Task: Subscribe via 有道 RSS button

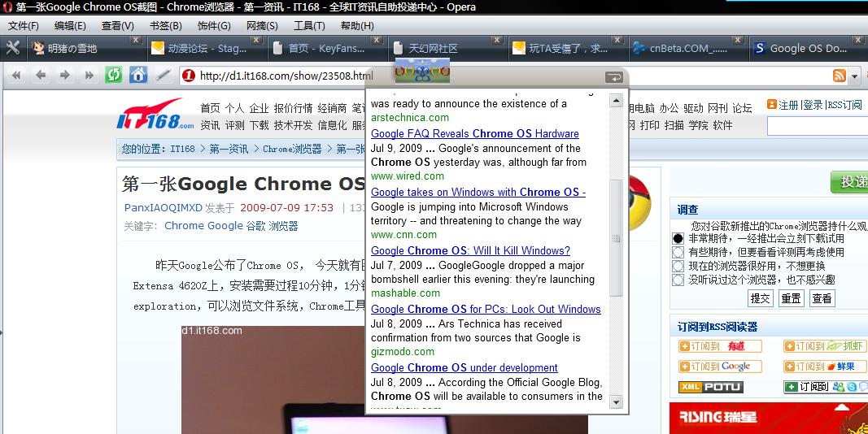Action: point(720,346)
